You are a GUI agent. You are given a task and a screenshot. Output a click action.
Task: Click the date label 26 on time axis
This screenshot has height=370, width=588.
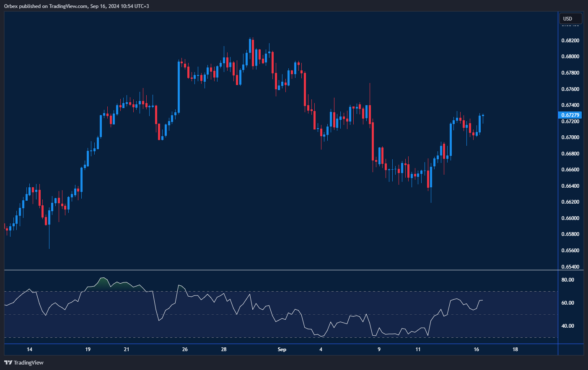(185, 349)
